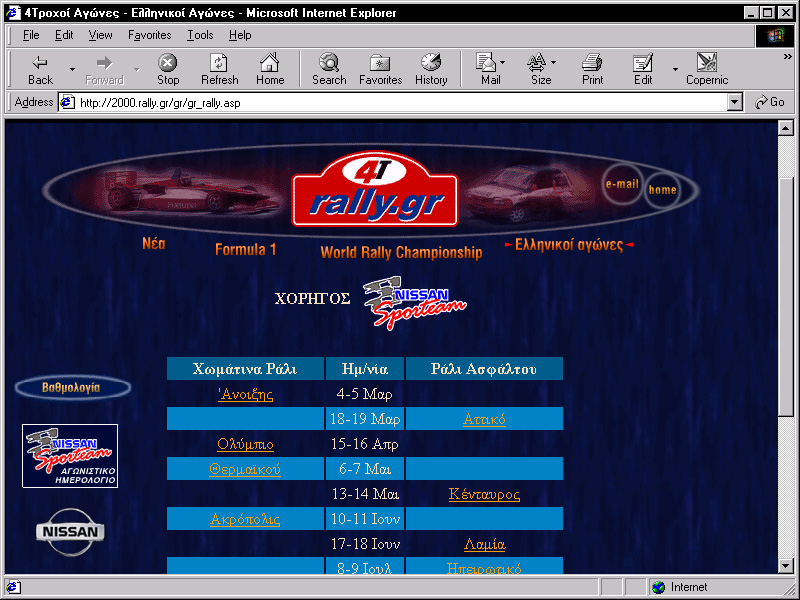Open the View menu

click(100, 35)
